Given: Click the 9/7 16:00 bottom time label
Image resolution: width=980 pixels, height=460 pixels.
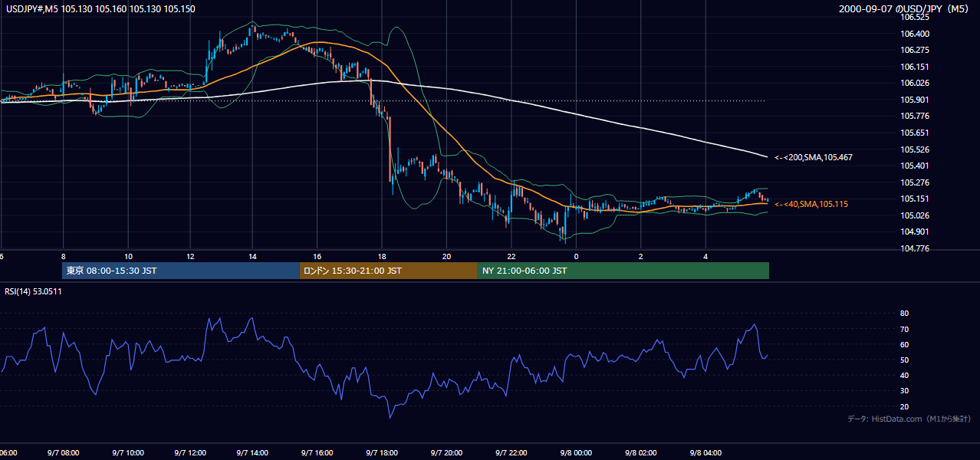Looking at the screenshot, I should click(x=317, y=453).
